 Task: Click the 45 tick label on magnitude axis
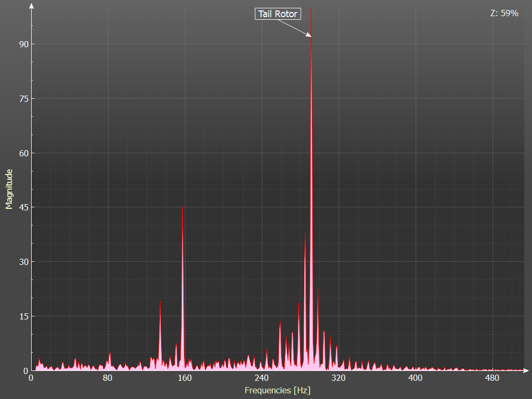tap(22, 207)
